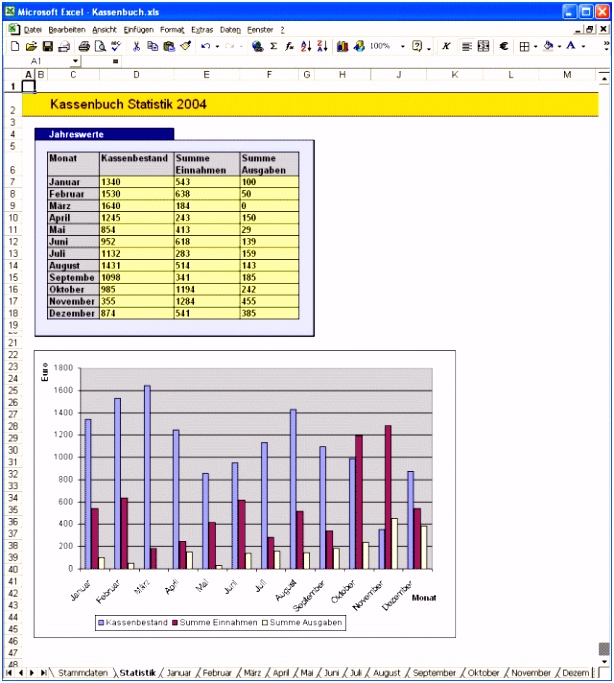Save the workbook with the floppy disk icon

(47, 46)
